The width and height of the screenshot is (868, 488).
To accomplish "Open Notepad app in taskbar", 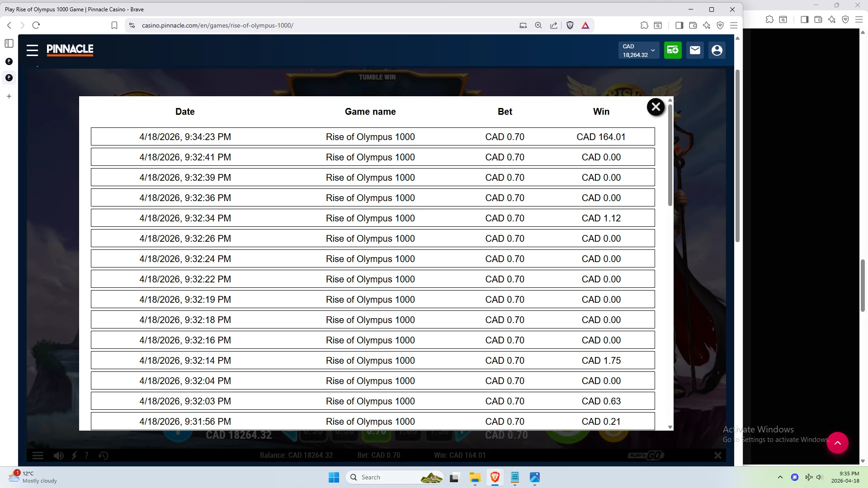I will pos(515,477).
